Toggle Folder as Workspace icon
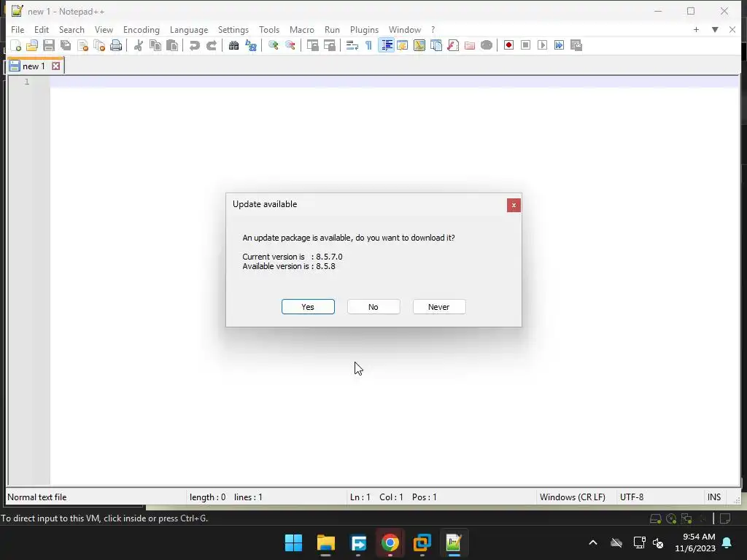 click(470, 45)
